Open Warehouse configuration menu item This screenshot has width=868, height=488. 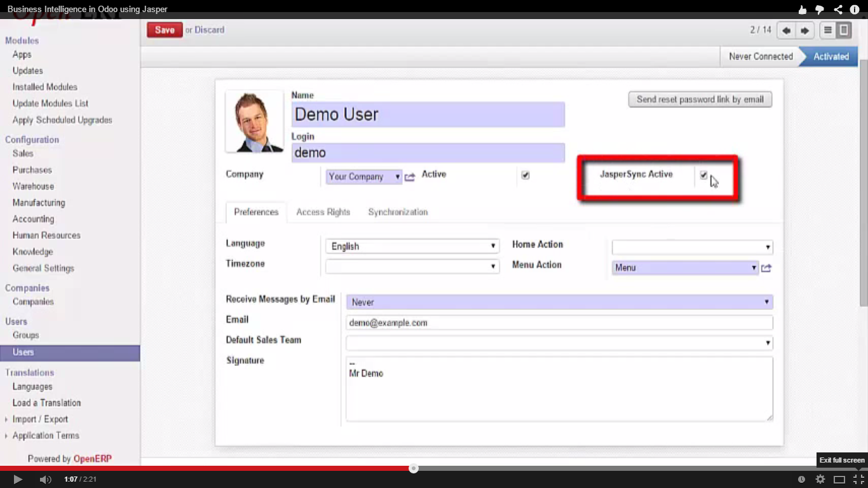point(33,186)
